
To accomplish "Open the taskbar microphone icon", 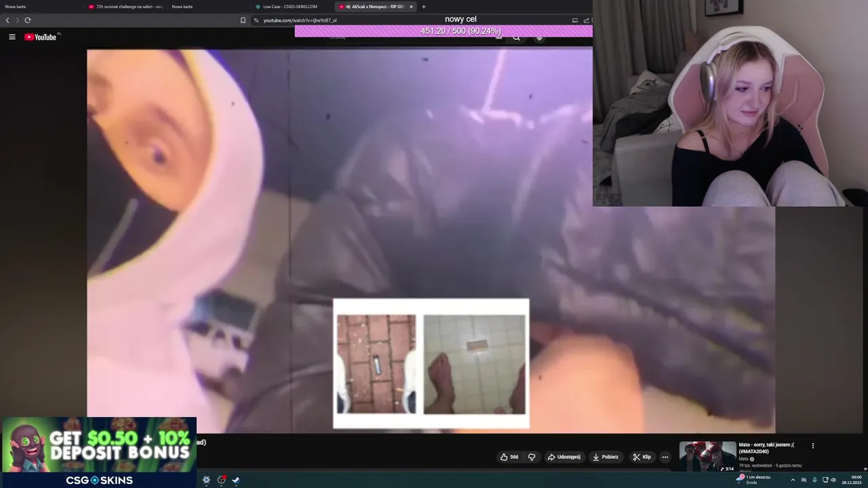I will (x=814, y=480).
